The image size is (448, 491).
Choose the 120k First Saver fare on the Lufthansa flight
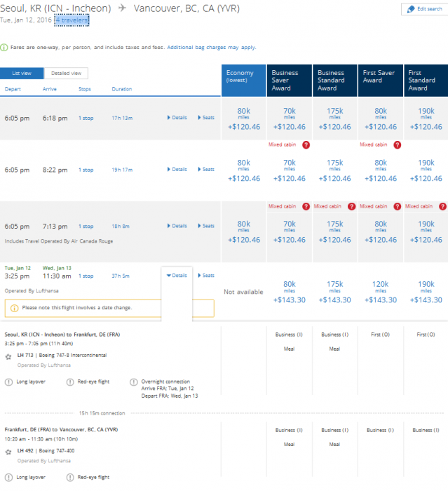tap(380, 291)
